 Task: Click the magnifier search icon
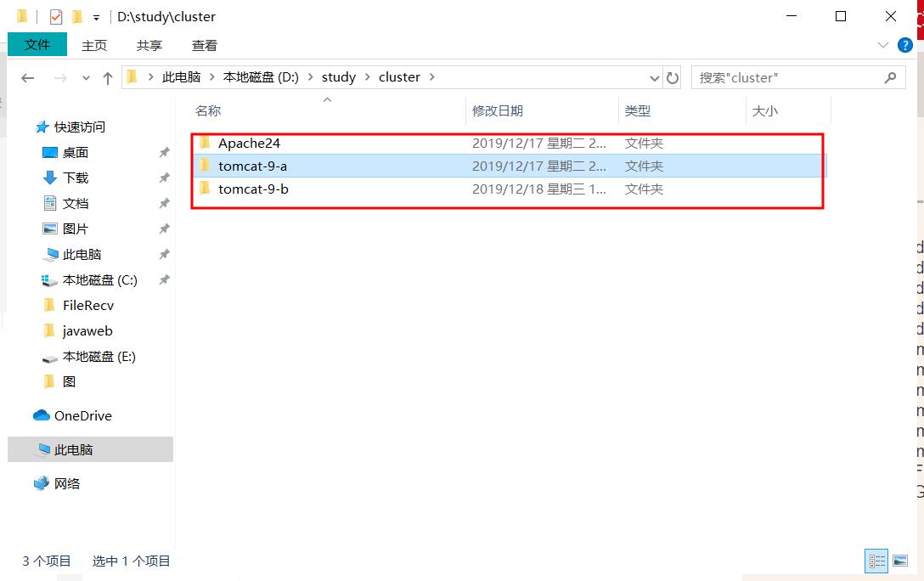890,77
